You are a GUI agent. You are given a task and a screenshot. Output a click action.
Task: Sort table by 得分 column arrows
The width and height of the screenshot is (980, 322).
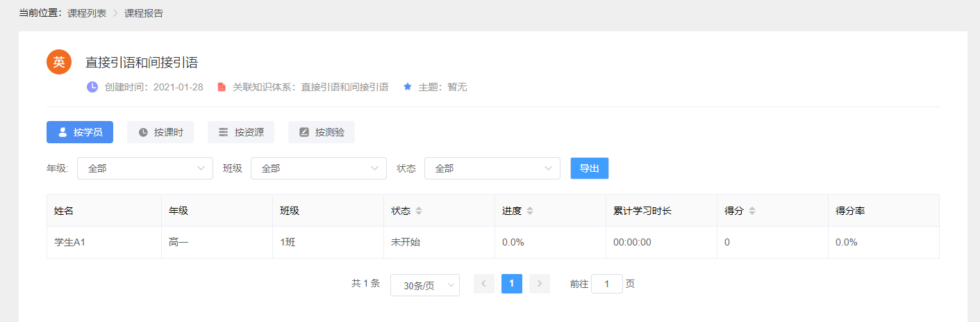[x=751, y=211]
